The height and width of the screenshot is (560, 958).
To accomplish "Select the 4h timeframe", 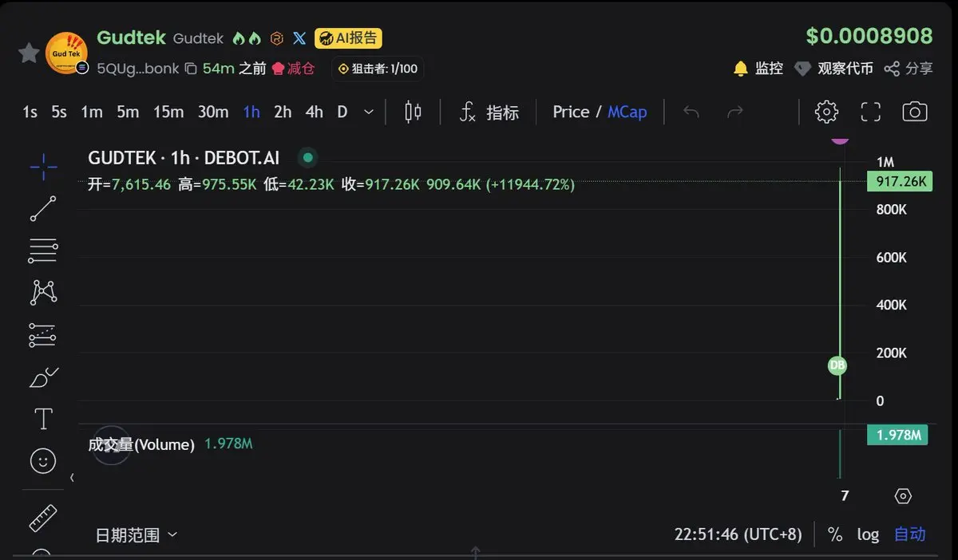I will (x=315, y=112).
